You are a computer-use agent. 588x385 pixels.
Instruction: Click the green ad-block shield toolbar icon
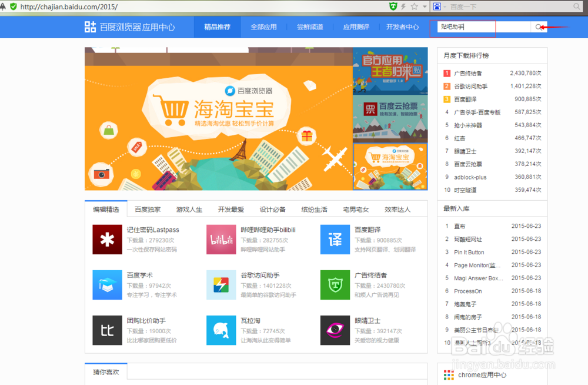point(393,6)
